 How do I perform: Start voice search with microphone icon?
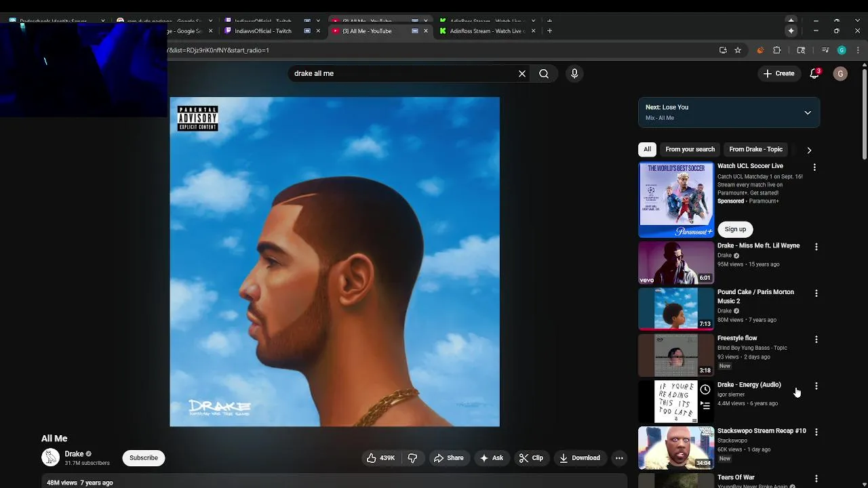tap(574, 73)
